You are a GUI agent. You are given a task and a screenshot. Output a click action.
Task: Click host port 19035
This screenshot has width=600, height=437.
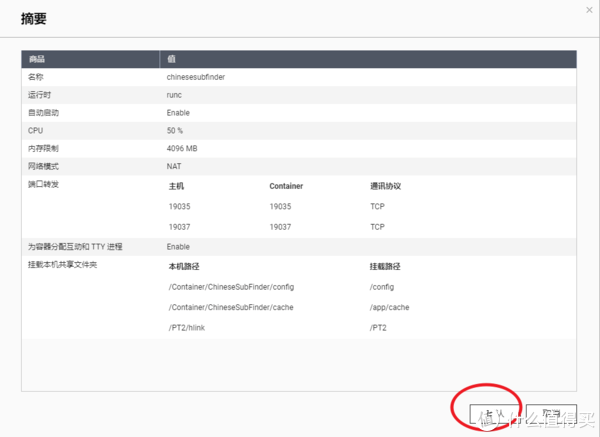pyautogui.click(x=179, y=207)
